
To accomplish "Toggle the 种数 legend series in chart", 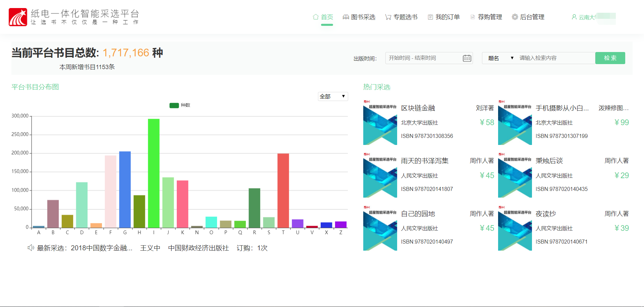I will 174,105.
